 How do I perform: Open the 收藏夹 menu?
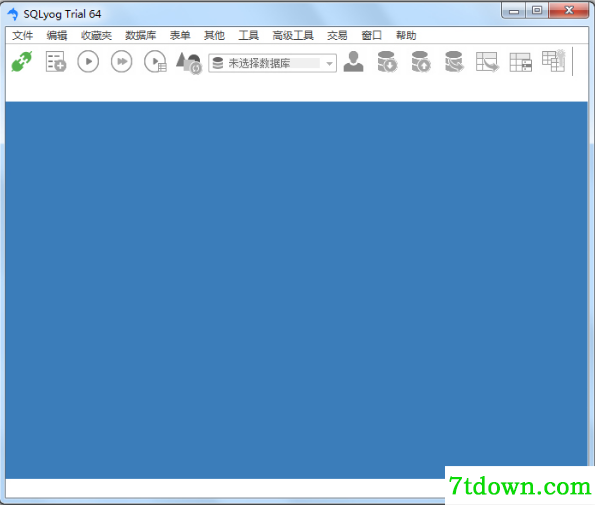[96, 35]
